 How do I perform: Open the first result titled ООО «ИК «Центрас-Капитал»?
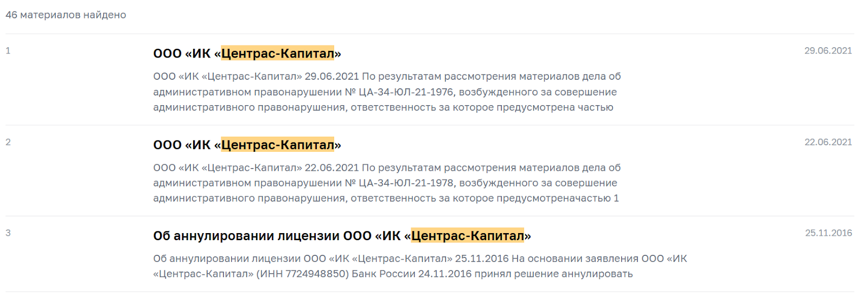coord(247,54)
